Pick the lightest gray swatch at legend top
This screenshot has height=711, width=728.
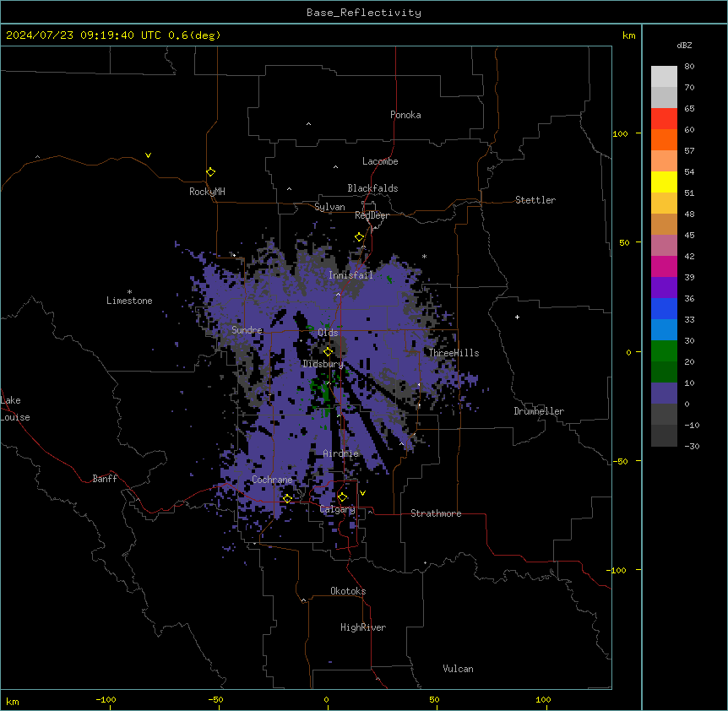click(x=664, y=77)
